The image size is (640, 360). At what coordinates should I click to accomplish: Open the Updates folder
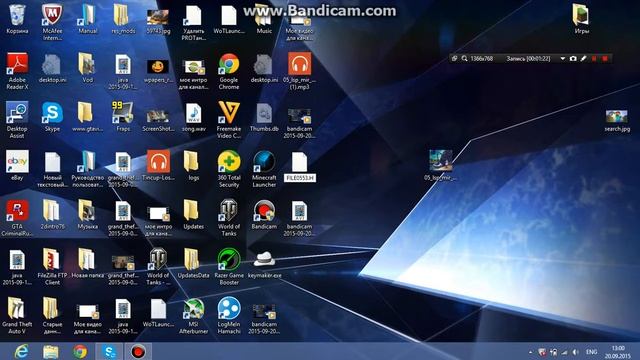[x=193, y=215]
